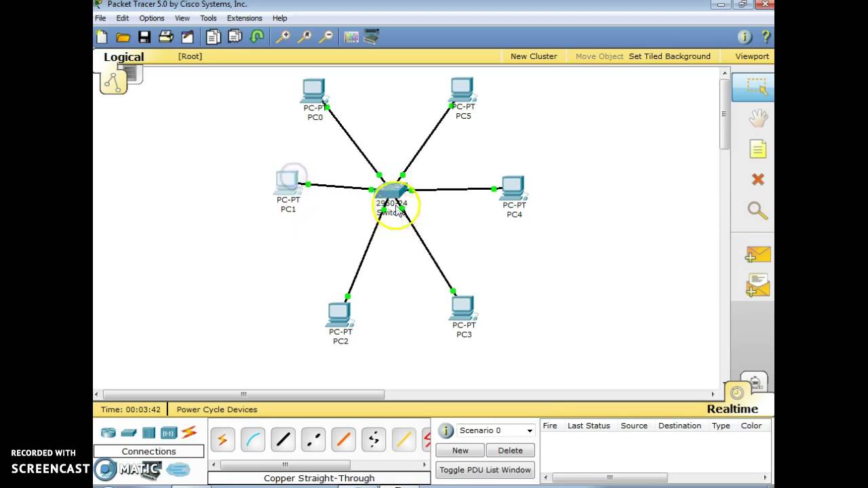Pick the Copper Straight-Through black cable
The width and height of the screenshot is (868, 488).
[x=283, y=440]
